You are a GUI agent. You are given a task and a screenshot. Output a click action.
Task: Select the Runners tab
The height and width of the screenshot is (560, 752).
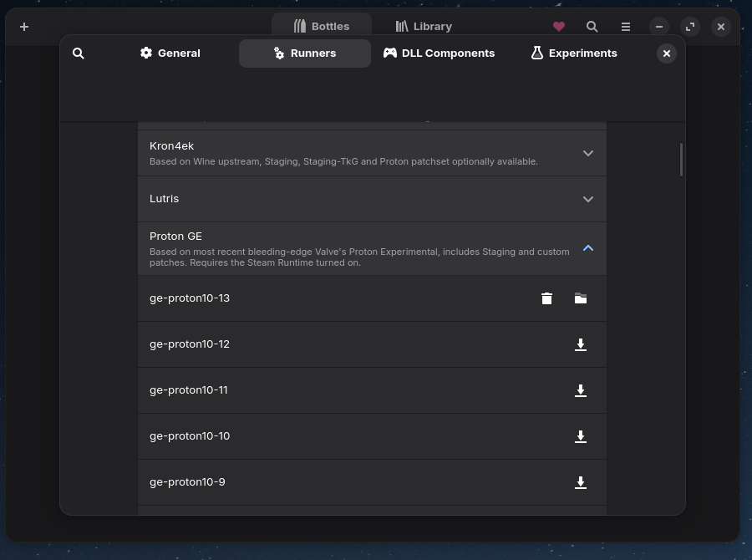coord(305,53)
